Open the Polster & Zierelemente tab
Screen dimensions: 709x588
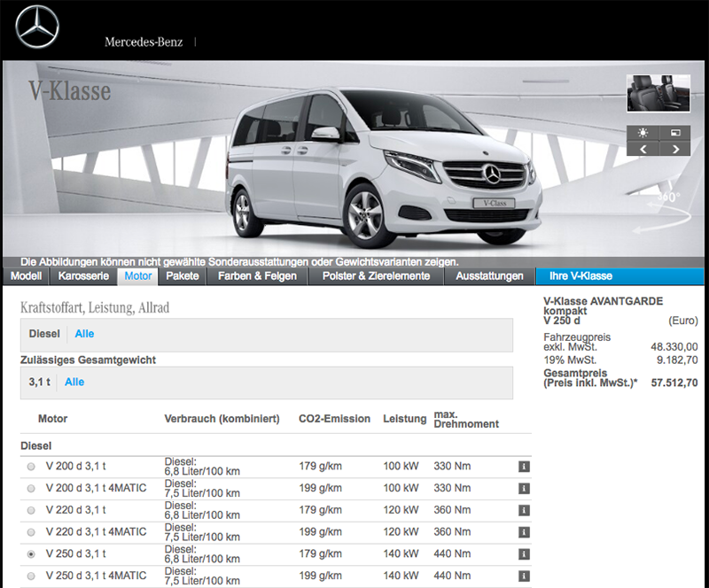pos(376,276)
